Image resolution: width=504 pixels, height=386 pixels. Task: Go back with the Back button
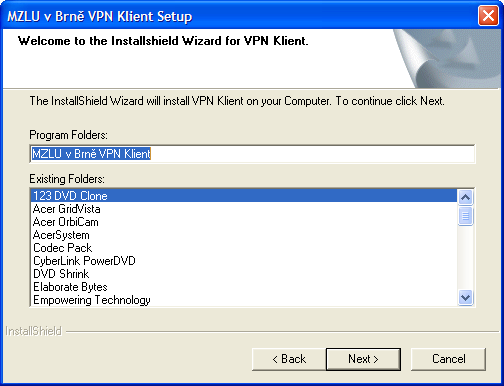pos(289,359)
